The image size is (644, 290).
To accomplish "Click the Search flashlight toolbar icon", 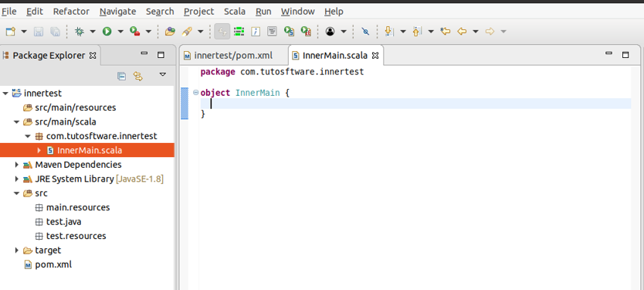I will [187, 31].
